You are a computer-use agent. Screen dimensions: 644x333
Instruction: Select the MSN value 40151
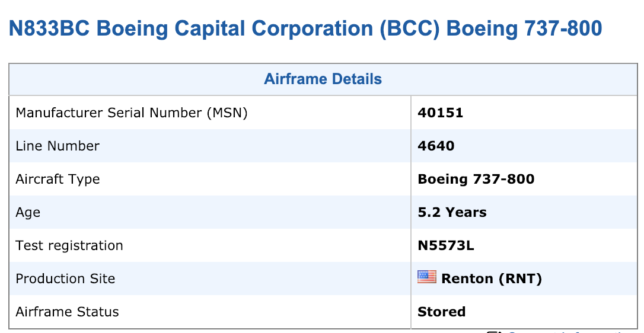pos(440,113)
